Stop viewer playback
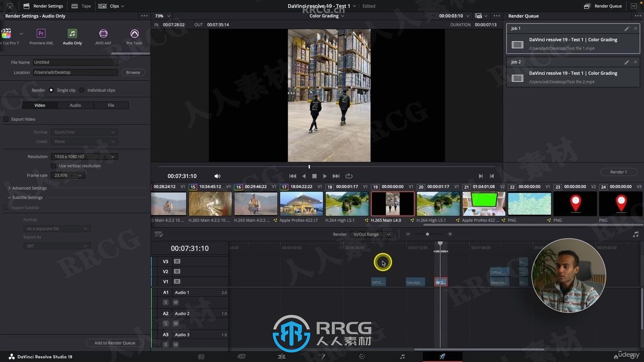Image resolution: width=644 pixels, height=362 pixels. 314,176
